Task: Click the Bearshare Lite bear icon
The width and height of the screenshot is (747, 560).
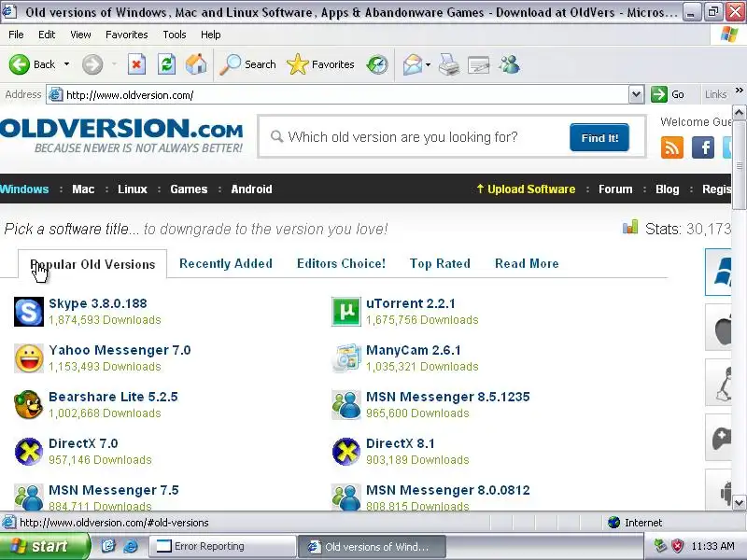Action: pos(29,405)
